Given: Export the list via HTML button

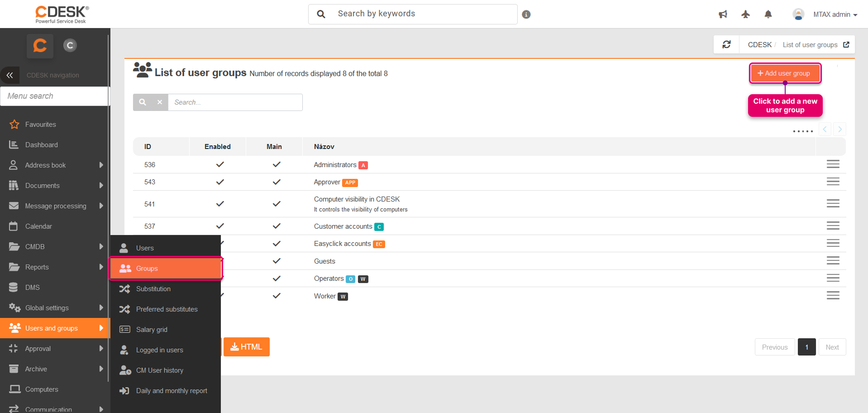Looking at the screenshot, I should [x=247, y=347].
